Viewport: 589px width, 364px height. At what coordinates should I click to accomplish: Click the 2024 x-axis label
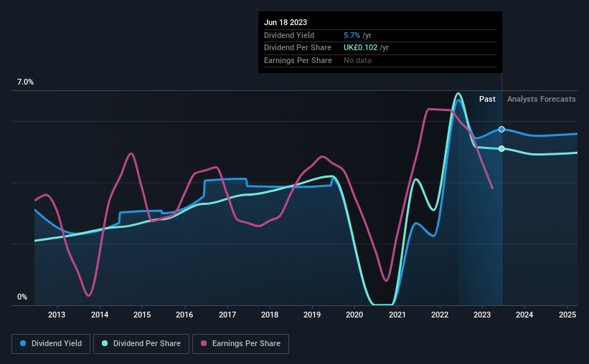[524, 315]
